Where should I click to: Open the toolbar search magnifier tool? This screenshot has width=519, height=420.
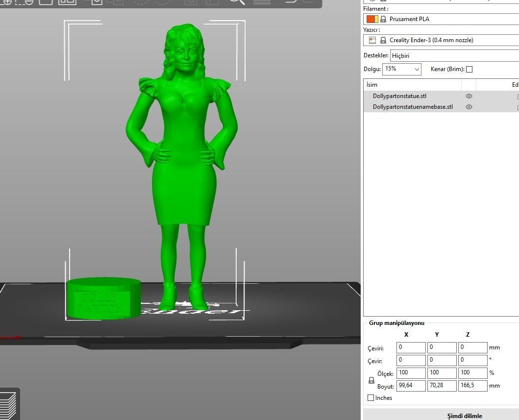click(x=237, y=1)
